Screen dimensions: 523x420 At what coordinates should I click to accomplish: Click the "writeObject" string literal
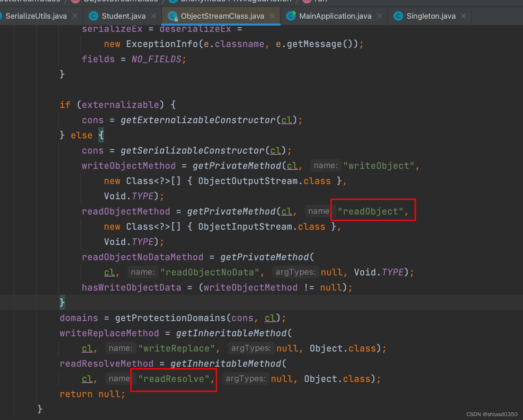pyautogui.click(x=379, y=166)
